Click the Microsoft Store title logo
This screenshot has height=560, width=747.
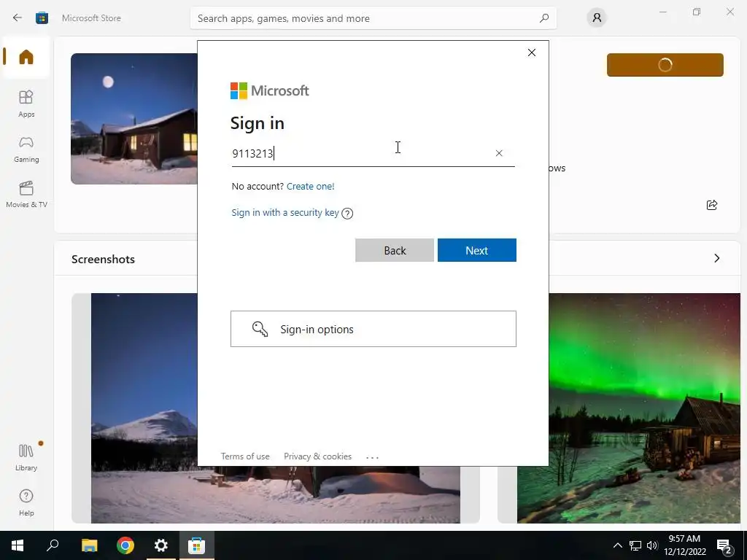tap(42, 18)
